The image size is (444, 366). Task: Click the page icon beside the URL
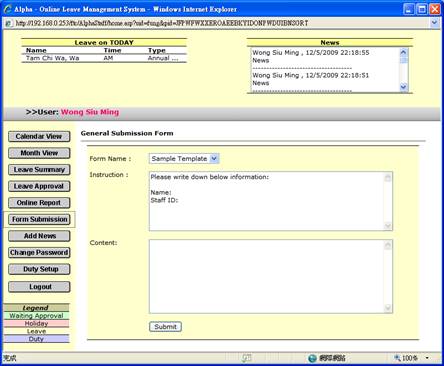coord(9,23)
